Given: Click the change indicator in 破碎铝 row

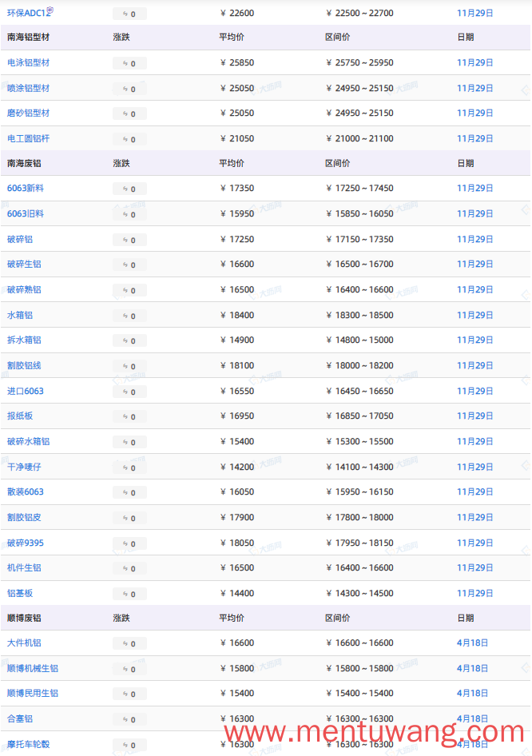Looking at the screenshot, I should [x=129, y=241].
